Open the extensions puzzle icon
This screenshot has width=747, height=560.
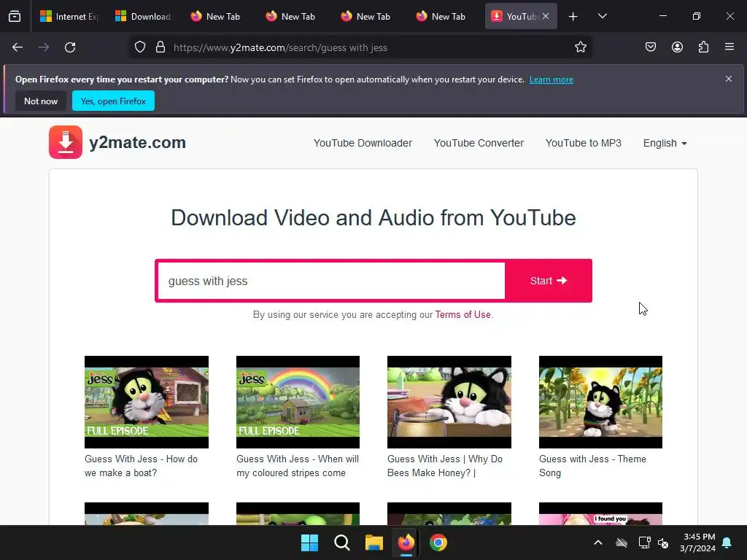point(703,47)
